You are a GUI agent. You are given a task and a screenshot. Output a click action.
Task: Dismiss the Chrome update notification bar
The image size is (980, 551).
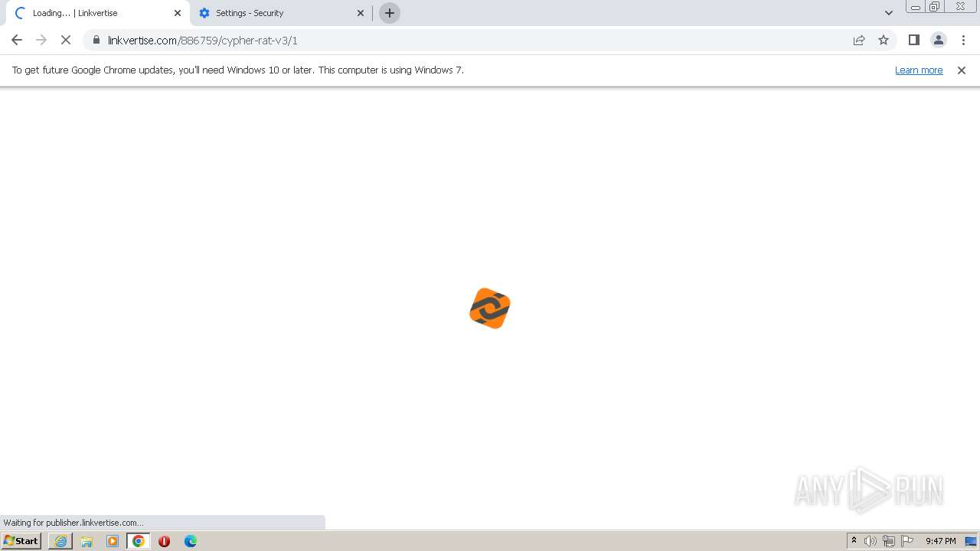coord(962,70)
